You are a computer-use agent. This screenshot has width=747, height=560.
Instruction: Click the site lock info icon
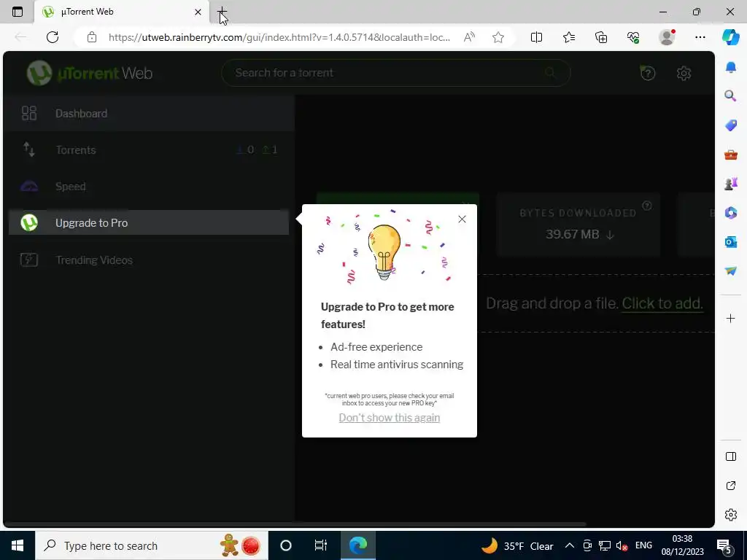click(x=92, y=37)
